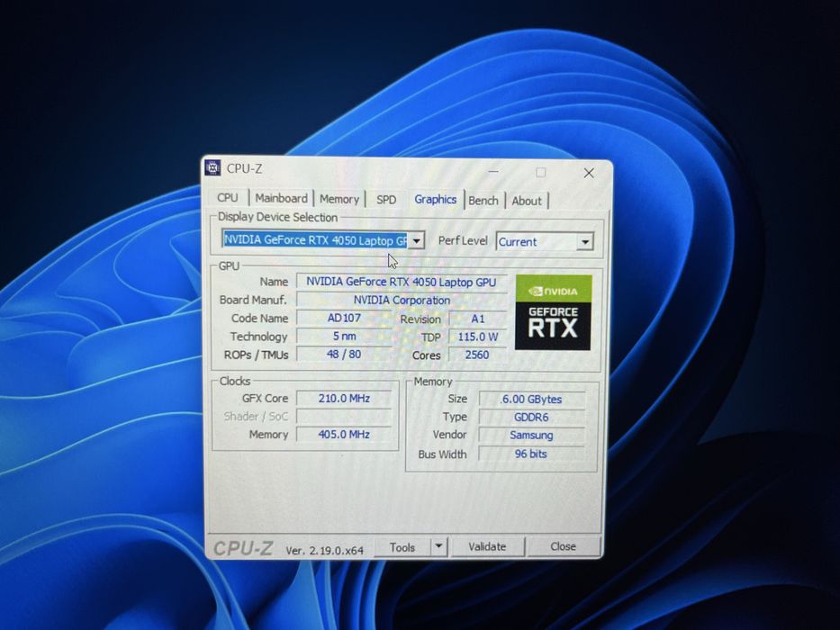This screenshot has width=840, height=630.
Task: Open the Bench tab
Action: (483, 201)
